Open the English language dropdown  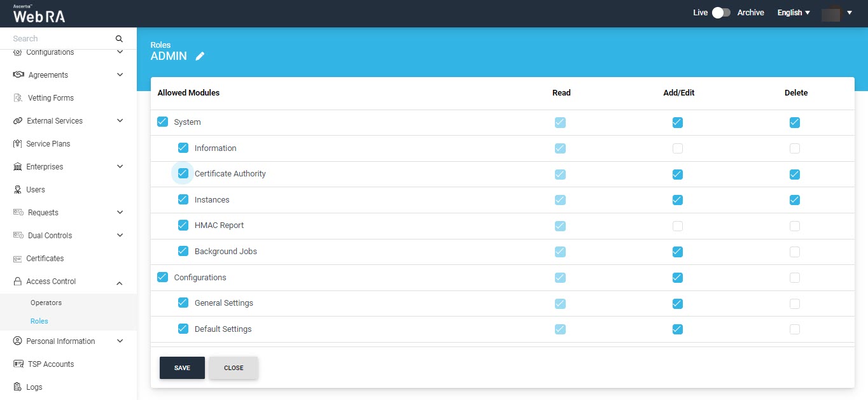[794, 13]
